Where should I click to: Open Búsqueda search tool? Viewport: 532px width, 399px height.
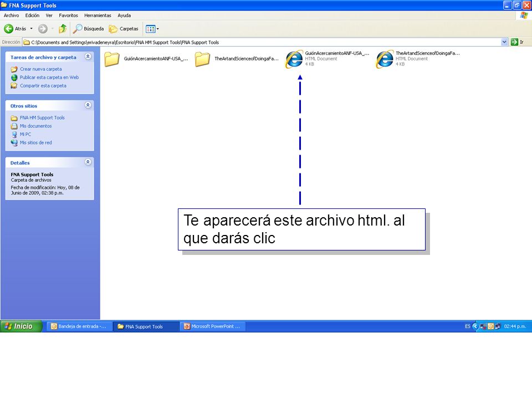click(x=89, y=29)
